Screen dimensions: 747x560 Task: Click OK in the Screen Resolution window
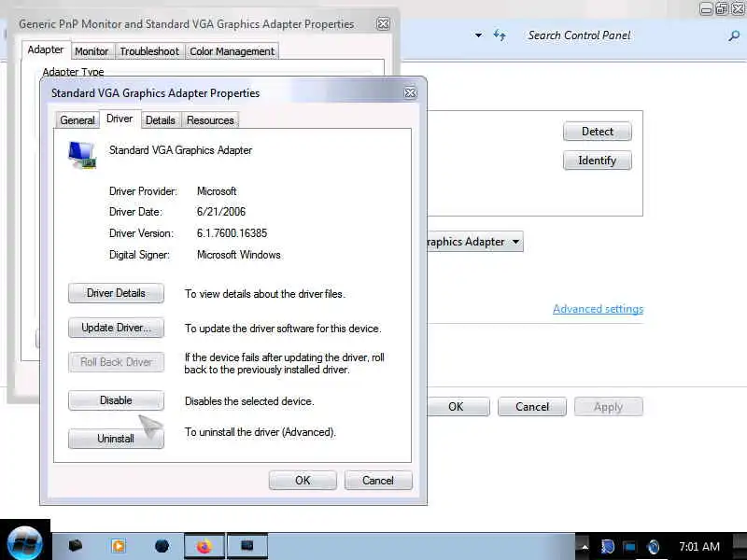click(458, 407)
